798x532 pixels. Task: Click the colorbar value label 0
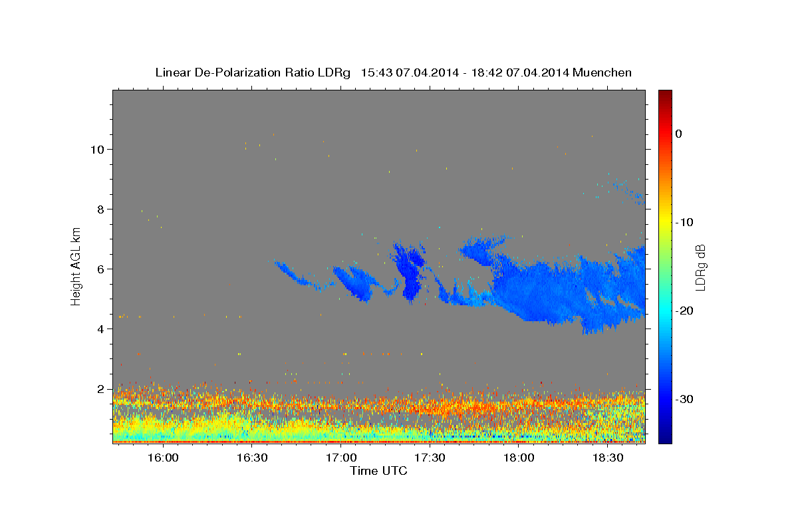(x=678, y=134)
